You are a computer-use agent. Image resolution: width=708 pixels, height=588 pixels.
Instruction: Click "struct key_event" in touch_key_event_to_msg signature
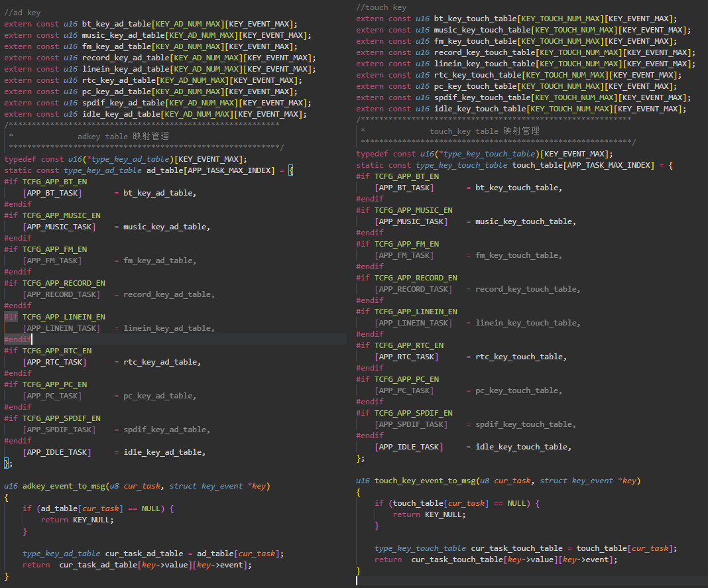(577, 481)
